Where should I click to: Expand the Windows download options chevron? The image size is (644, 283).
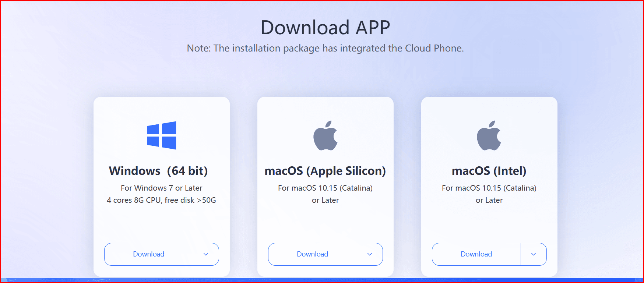coord(206,254)
